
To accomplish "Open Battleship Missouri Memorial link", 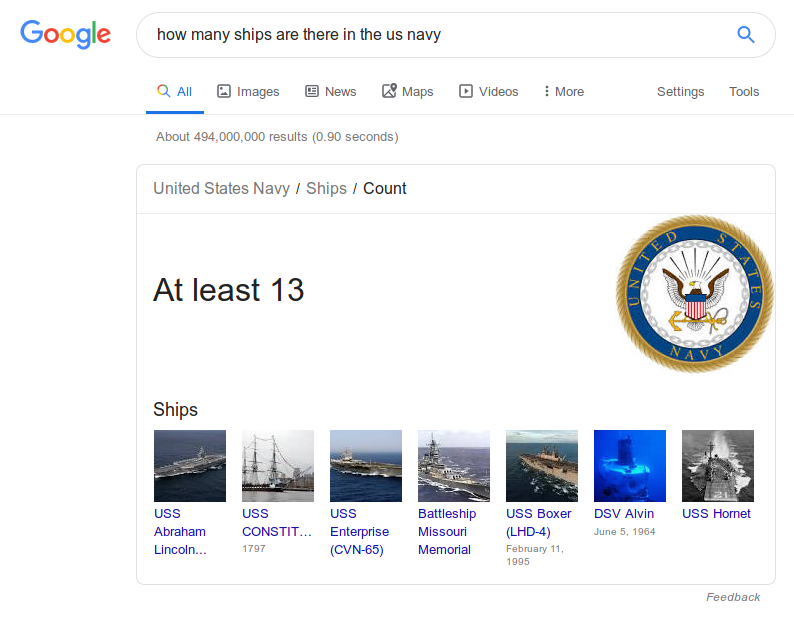I will 447,531.
